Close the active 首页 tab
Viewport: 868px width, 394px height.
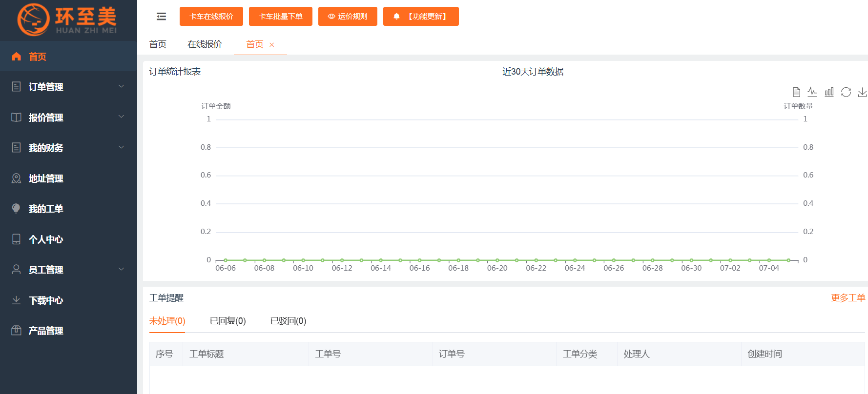272,45
